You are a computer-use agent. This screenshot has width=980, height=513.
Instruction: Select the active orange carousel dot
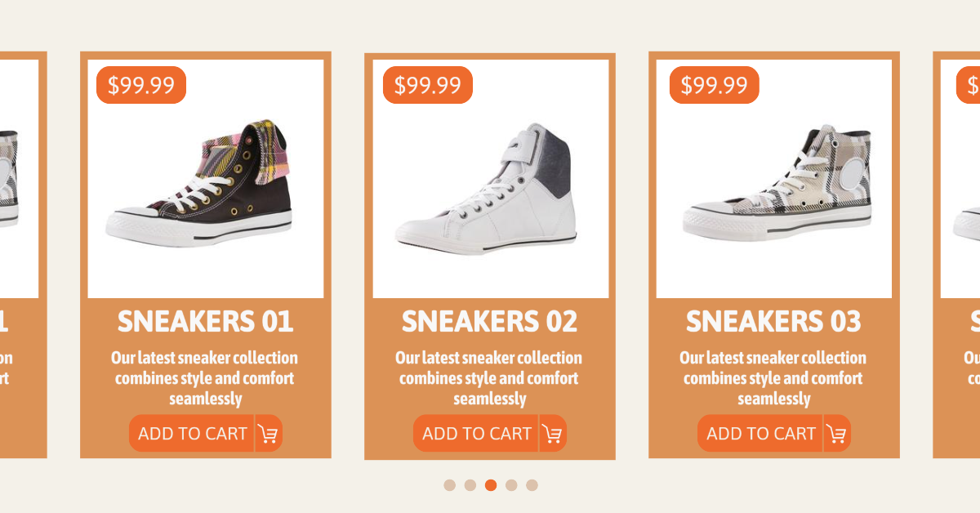pos(491,485)
